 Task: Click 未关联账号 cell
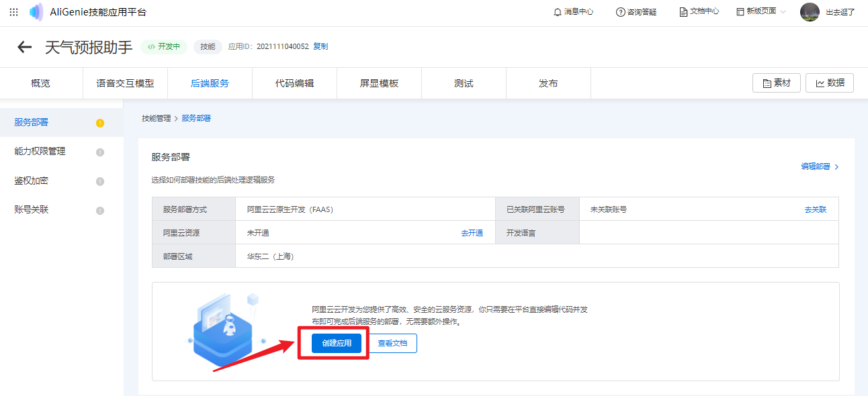(x=709, y=209)
